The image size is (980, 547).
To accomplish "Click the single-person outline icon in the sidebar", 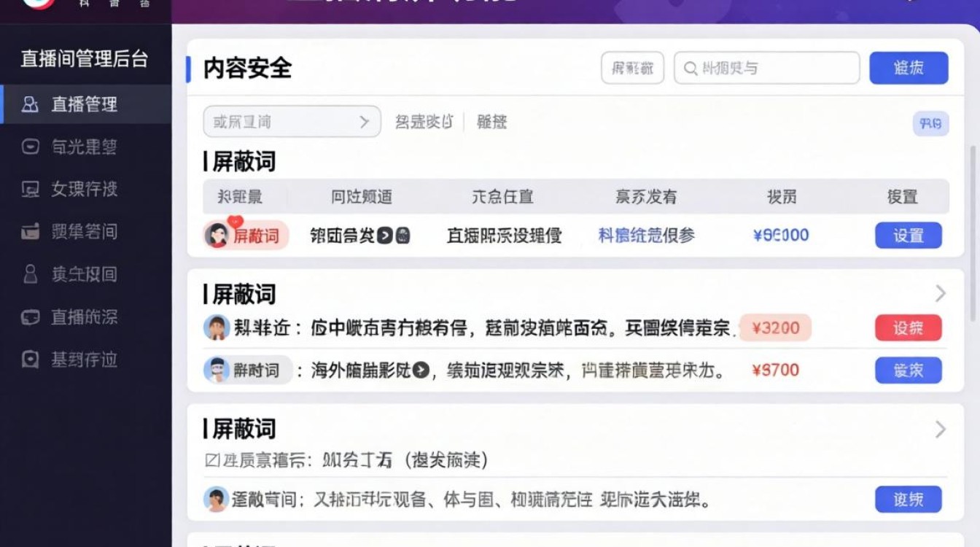I will click(29, 274).
